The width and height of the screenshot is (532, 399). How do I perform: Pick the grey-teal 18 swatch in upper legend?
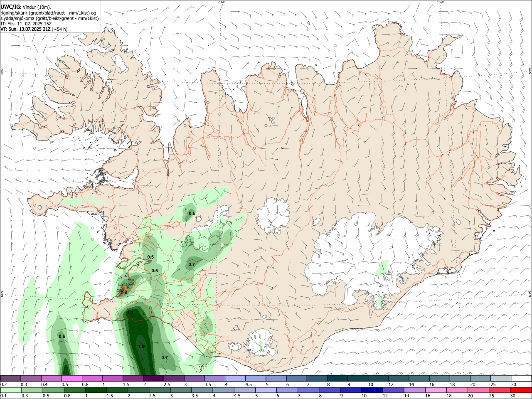459,378
